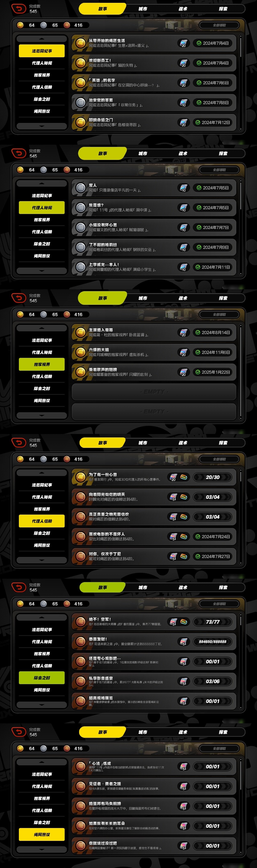Click the reward icon for 乘着歌声的翅膀
Screen dimensions: 257x868
[183, 372]
